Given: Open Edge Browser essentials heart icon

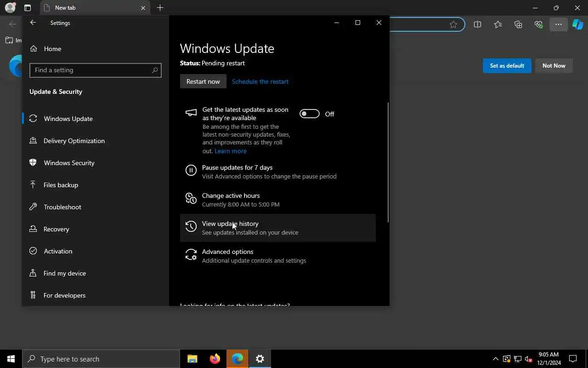Looking at the screenshot, I should tap(538, 24).
